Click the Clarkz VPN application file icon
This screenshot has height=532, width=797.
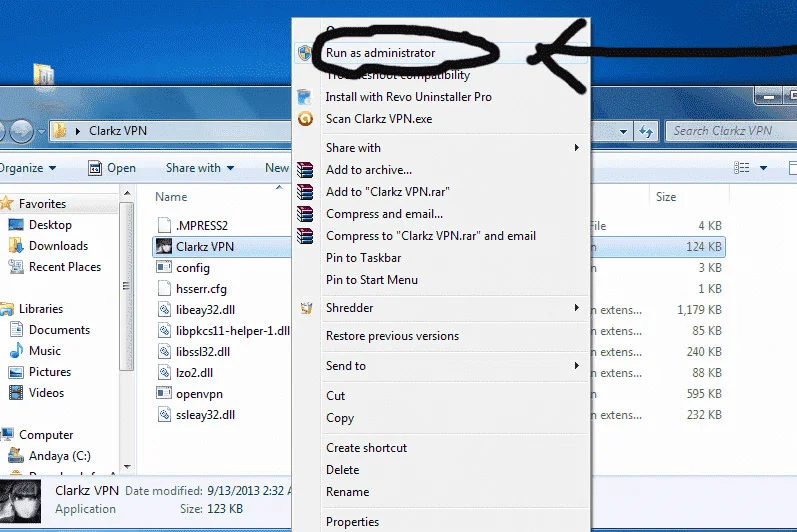coord(164,246)
